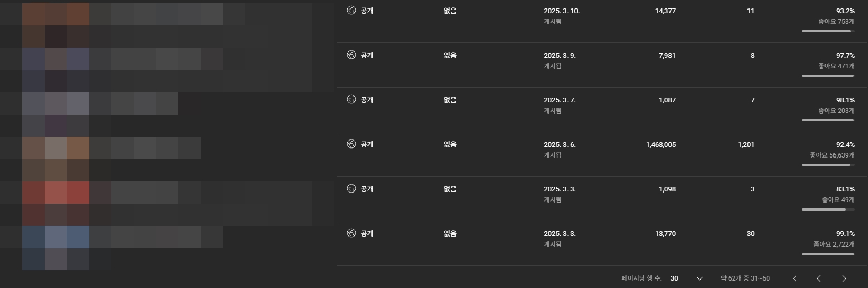This screenshot has width=868, height=288.
Task: Open comments count 1,201
Action: pyautogui.click(x=746, y=144)
